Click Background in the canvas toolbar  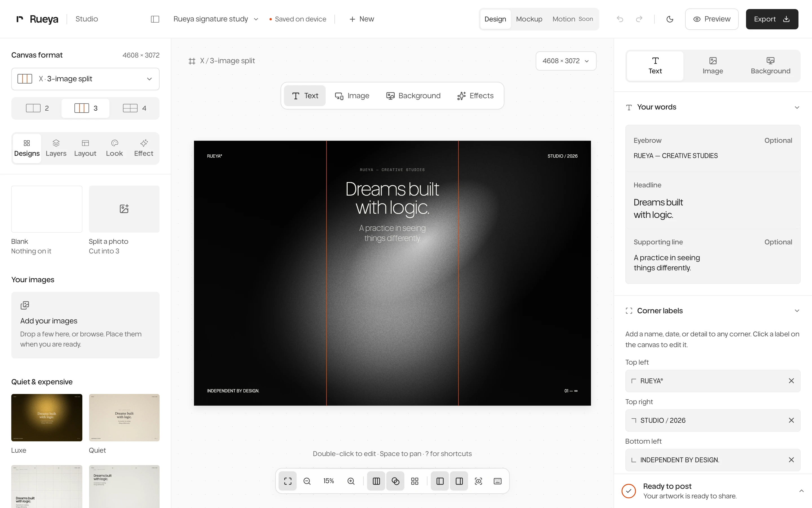click(x=413, y=96)
